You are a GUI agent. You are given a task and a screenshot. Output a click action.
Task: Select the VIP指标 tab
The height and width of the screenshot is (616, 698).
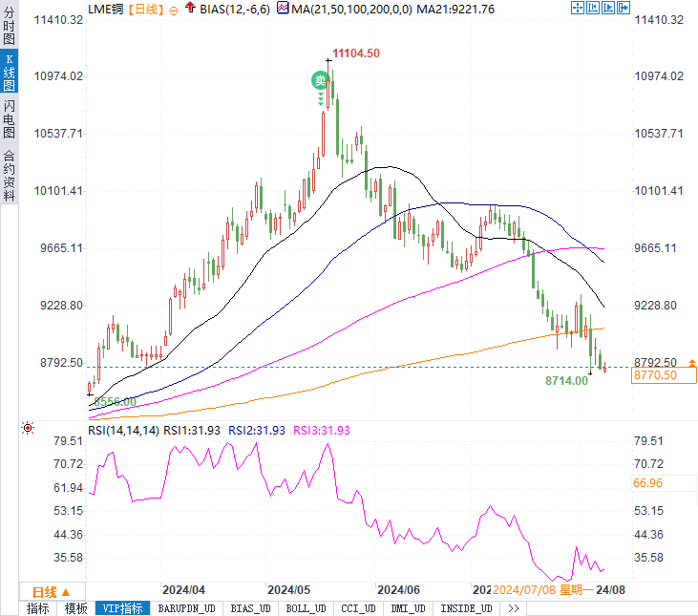pos(122,608)
